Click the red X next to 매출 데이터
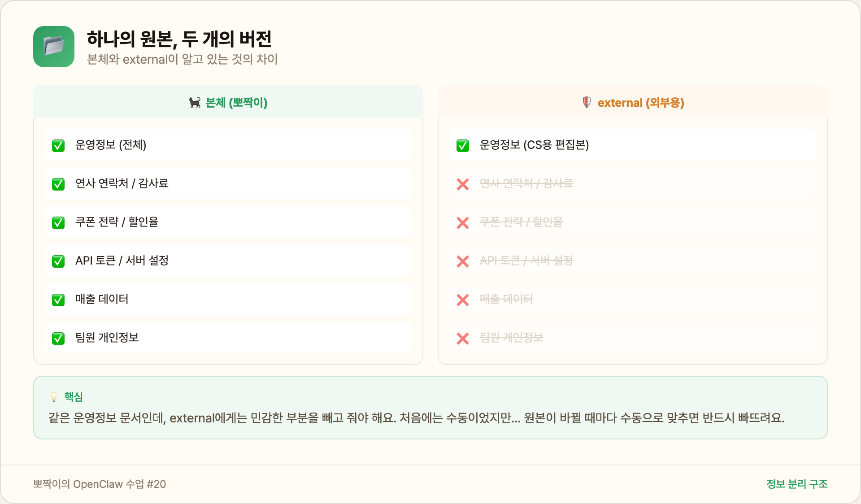The height and width of the screenshot is (504, 861). tap(462, 300)
